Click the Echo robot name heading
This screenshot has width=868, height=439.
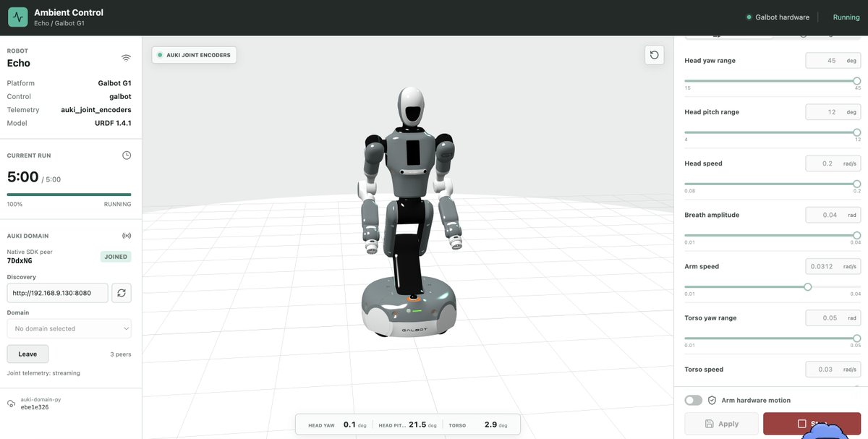(x=19, y=63)
